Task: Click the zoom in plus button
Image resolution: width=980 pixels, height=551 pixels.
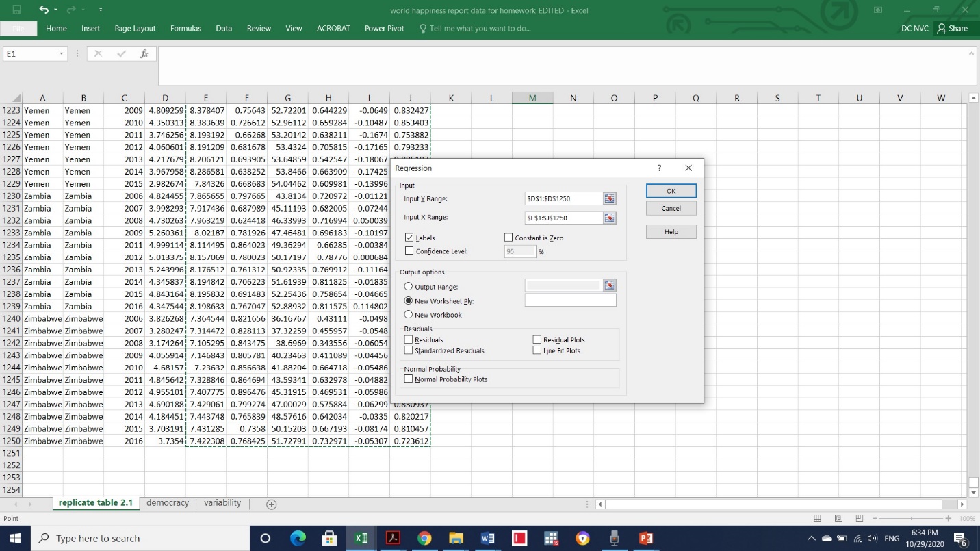Action: point(949,518)
